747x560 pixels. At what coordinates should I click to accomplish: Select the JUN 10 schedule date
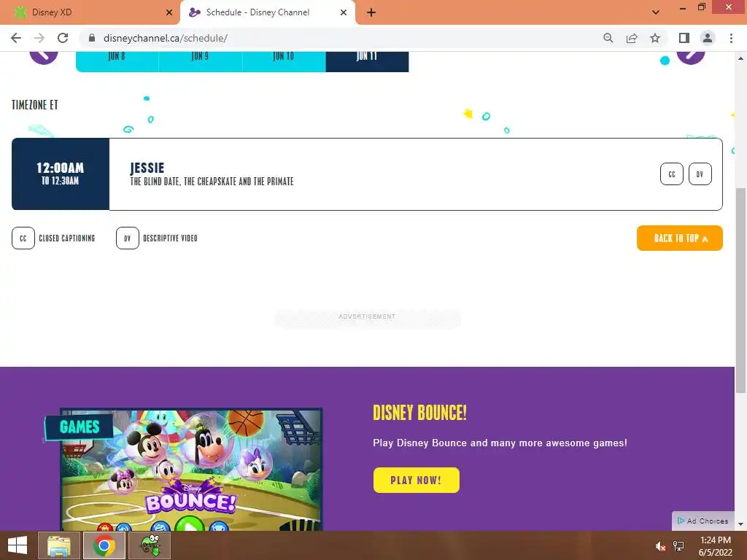(x=284, y=61)
